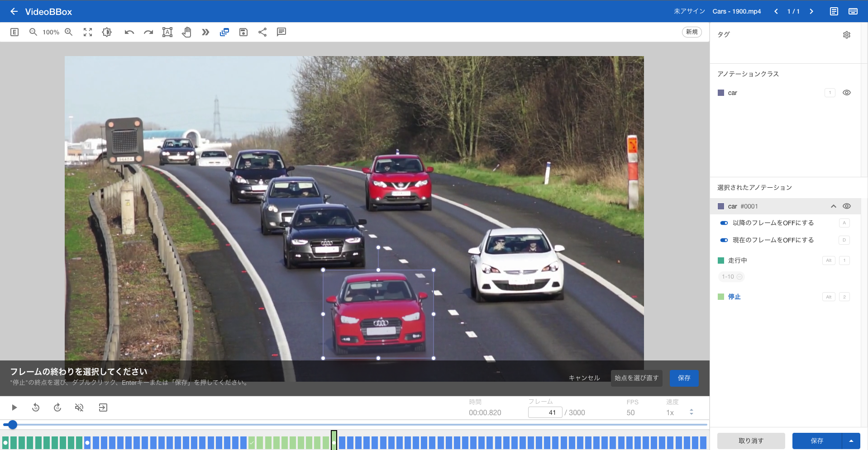This screenshot has height=450, width=868.
Task: Hide the car #0001 annotation
Action: coord(847,206)
